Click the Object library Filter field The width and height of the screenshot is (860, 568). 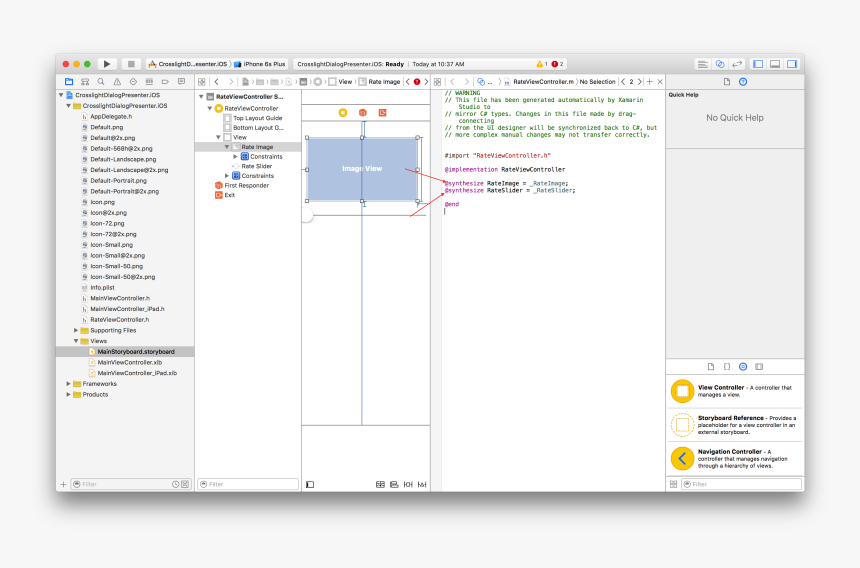[742, 484]
